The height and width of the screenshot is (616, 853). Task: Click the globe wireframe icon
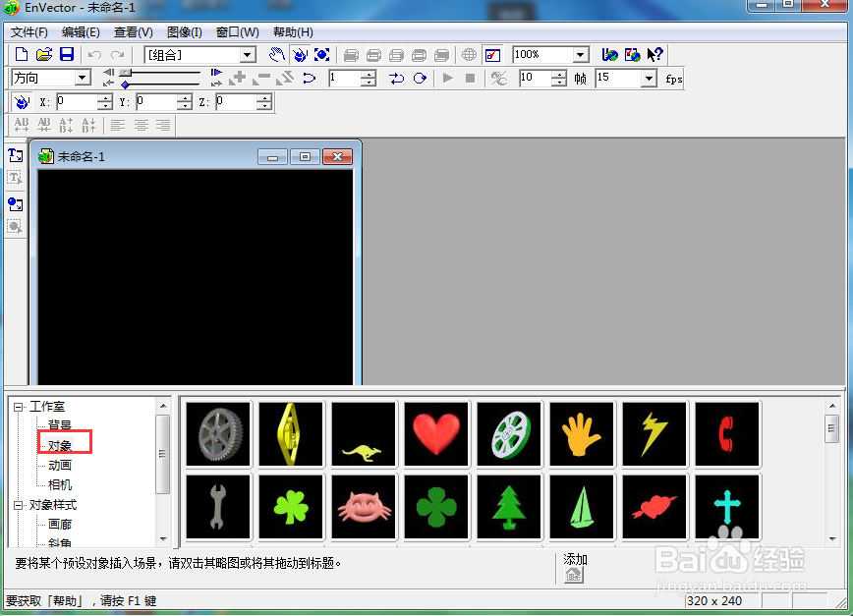469,55
